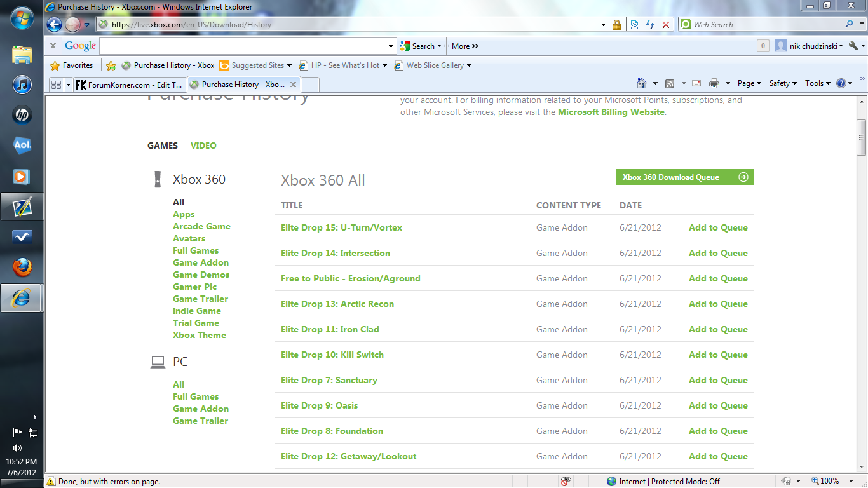Click the Home icon in command bar

642,83
